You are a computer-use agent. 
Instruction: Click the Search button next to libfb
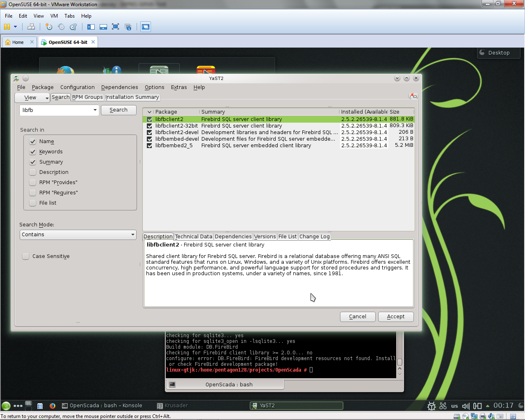coord(119,110)
